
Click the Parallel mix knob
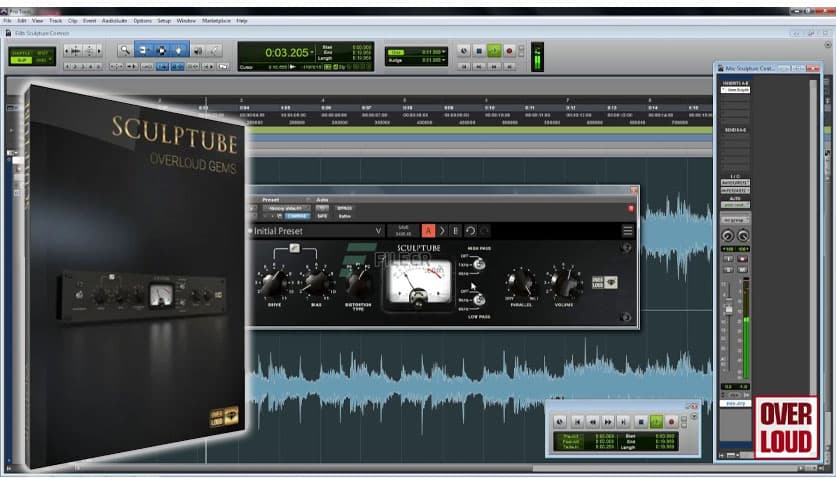pyautogui.click(x=521, y=282)
